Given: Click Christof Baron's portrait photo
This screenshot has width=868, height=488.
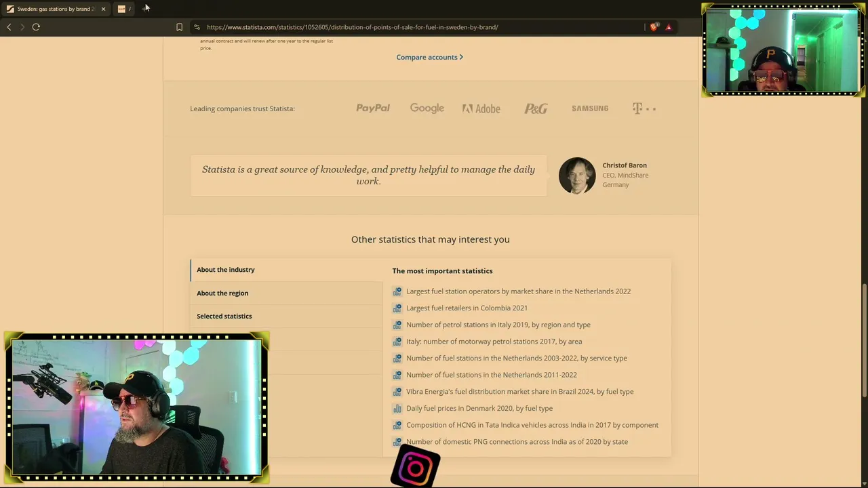Looking at the screenshot, I should [x=577, y=176].
